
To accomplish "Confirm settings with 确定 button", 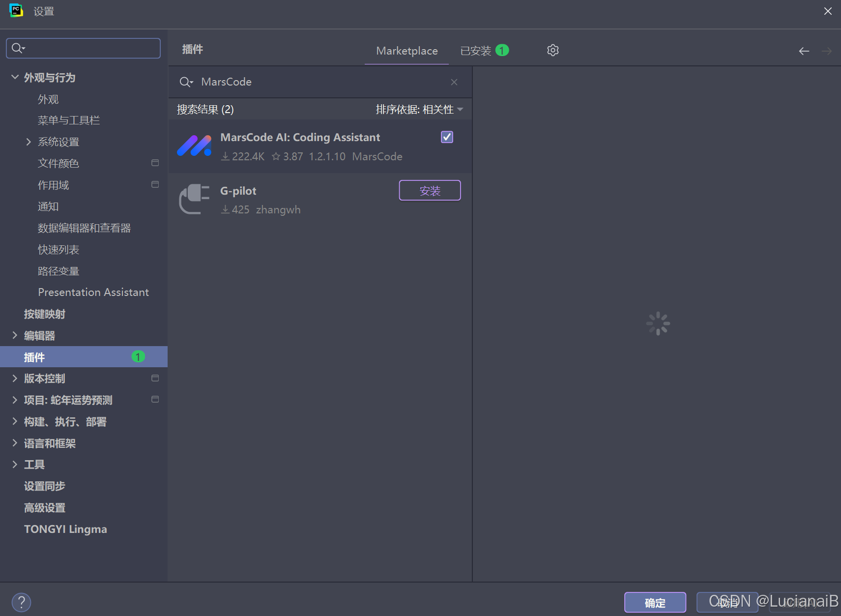I will [655, 602].
